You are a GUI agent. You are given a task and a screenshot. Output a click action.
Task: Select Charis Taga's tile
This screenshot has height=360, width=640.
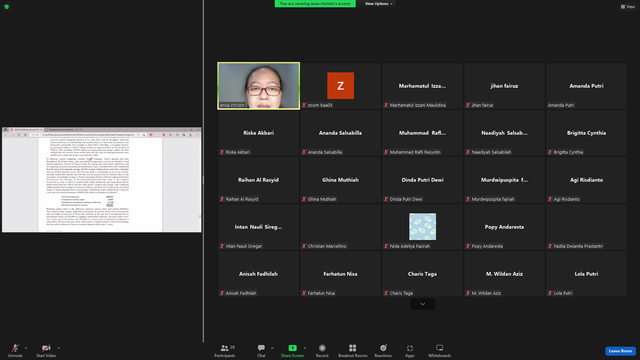click(x=422, y=273)
